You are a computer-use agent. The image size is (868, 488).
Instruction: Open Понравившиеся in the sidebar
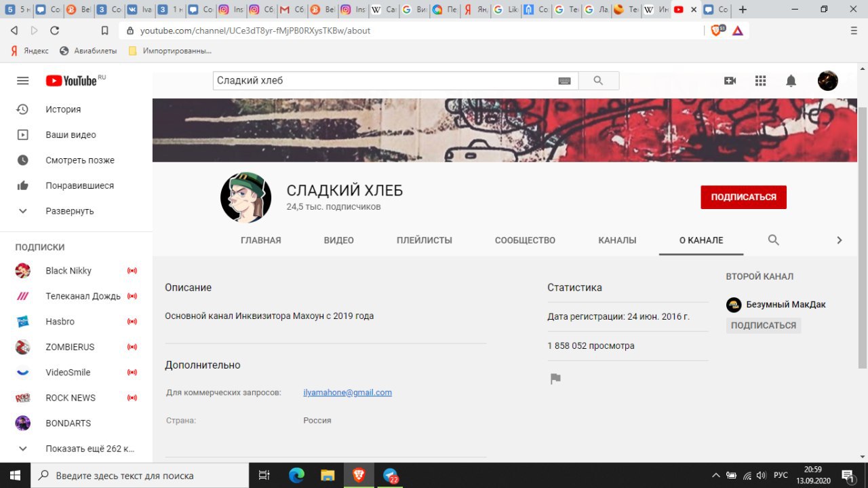(76, 185)
